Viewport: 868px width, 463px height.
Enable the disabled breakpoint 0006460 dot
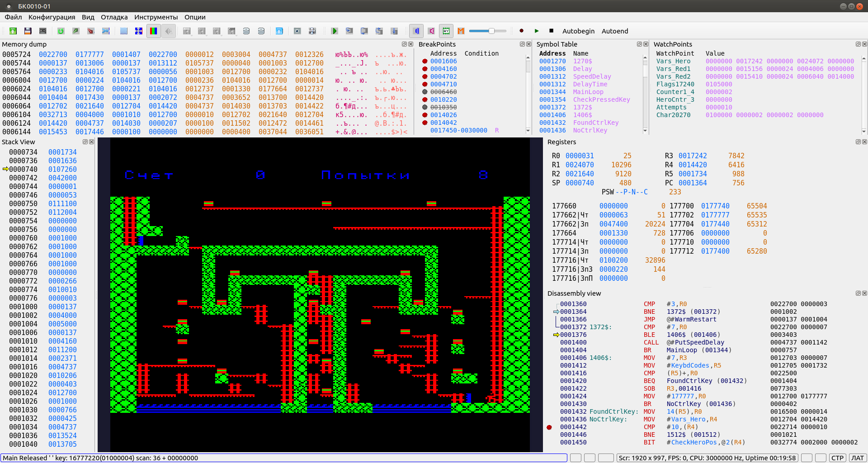coord(425,92)
